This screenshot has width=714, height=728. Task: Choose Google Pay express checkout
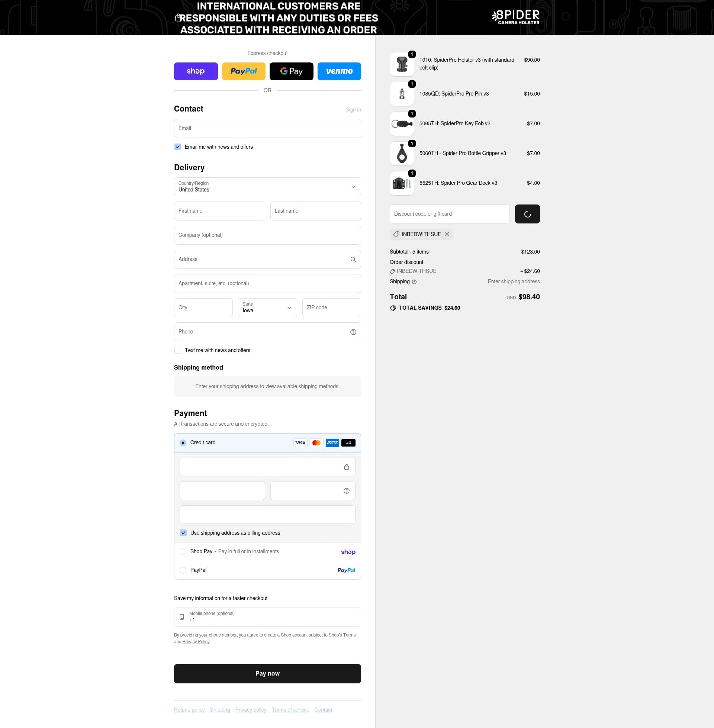(292, 71)
